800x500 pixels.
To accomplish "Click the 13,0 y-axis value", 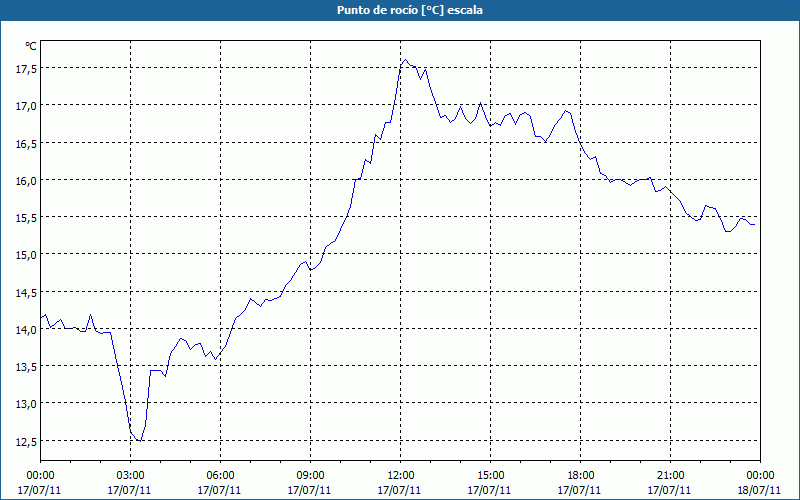I will coord(26,405).
